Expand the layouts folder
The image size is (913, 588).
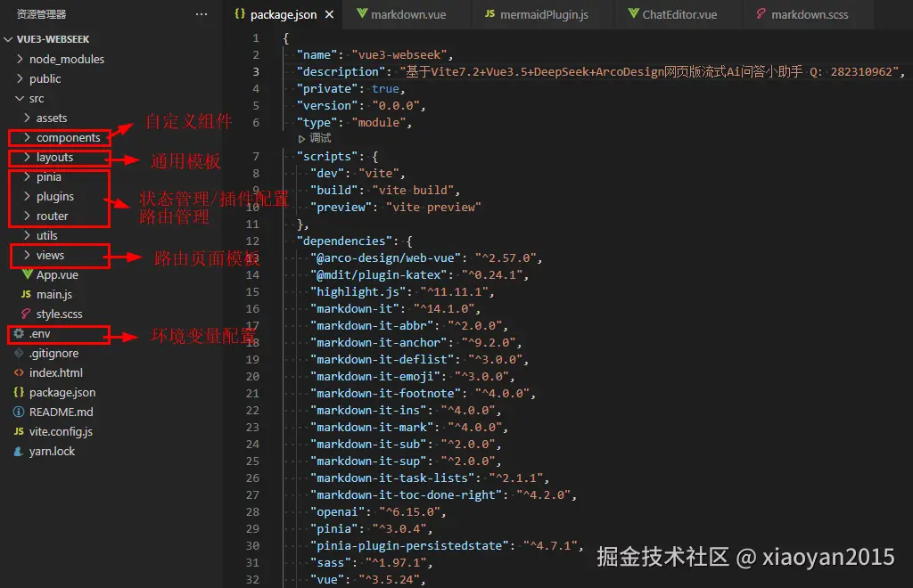[x=27, y=157]
